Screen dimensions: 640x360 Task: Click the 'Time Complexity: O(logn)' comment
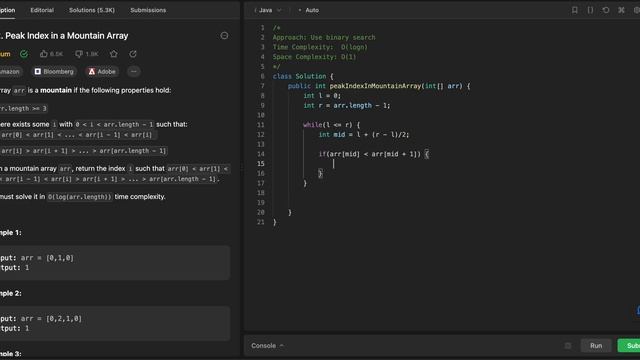320,47
